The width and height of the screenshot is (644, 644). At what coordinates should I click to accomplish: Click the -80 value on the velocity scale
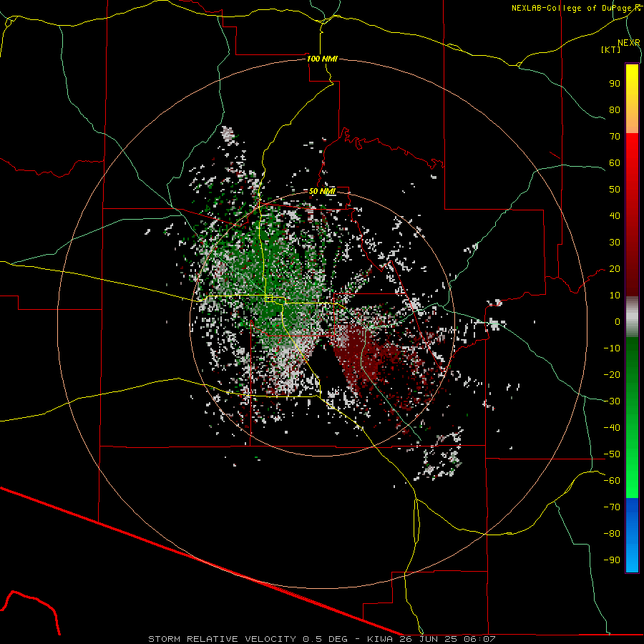(612, 534)
